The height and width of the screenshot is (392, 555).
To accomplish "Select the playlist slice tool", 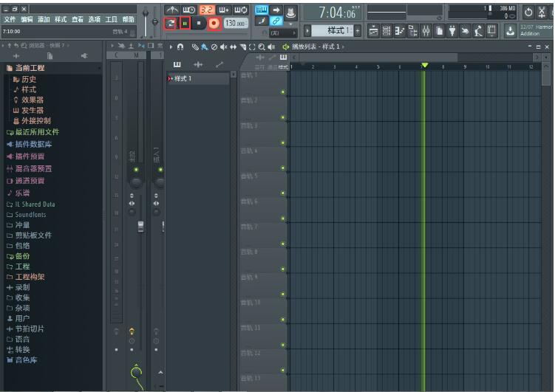I will click(x=243, y=47).
